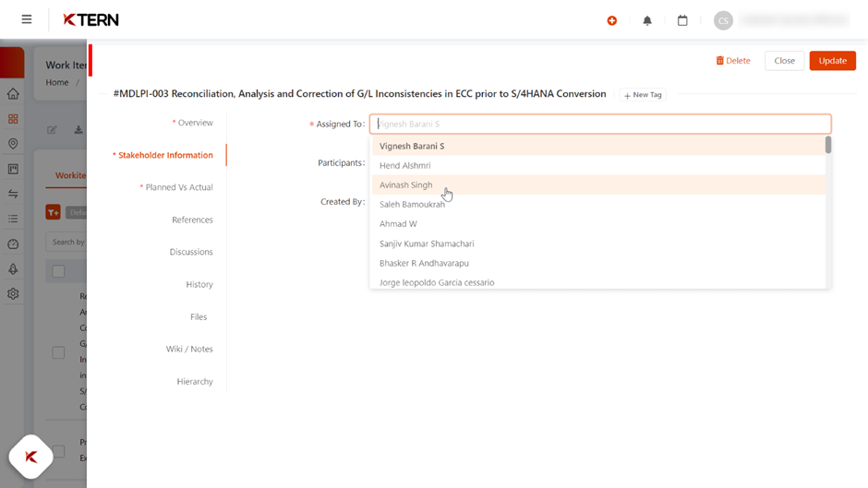Click the Search by field

66,242
